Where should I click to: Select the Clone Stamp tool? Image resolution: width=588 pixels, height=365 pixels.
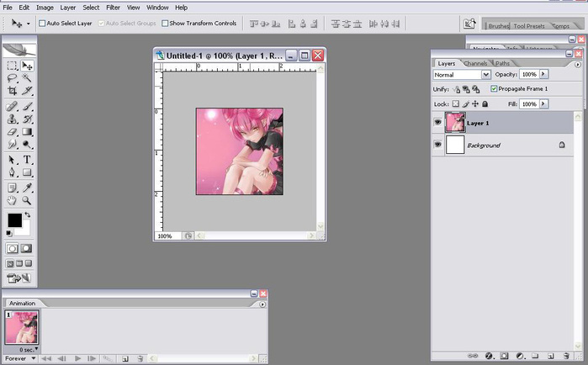pyautogui.click(x=12, y=119)
